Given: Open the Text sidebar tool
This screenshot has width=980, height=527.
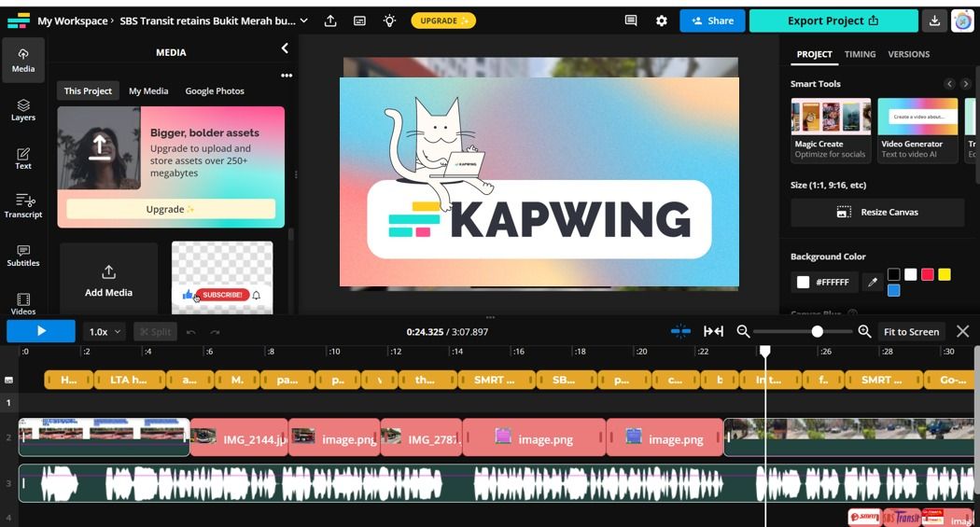Looking at the screenshot, I should [x=23, y=159].
